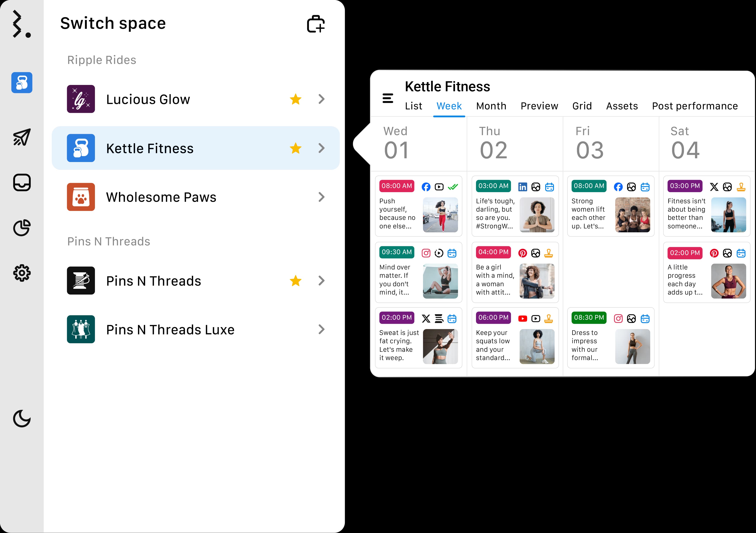The image size is (756, 533).
Task: Open the hamburger menu beside Kettle Fitness
Action: pyautogui.click(x=388, y=98)
